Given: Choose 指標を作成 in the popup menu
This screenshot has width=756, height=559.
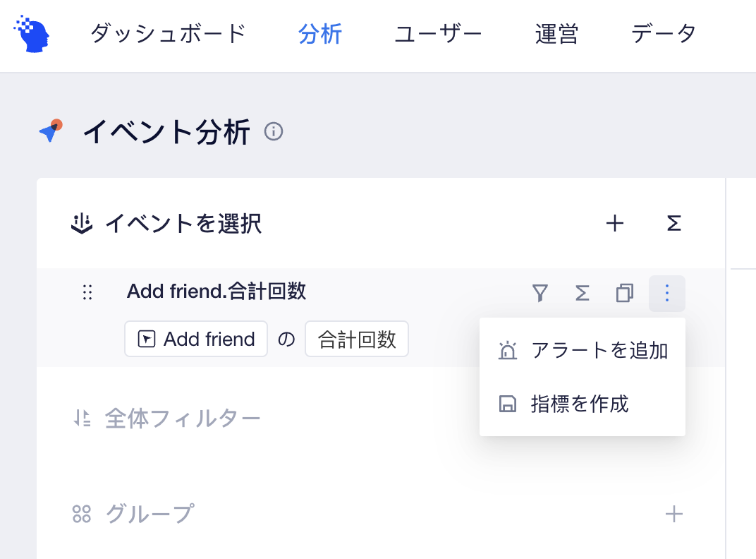Looking at the screenshot, I should coord(583,404).
